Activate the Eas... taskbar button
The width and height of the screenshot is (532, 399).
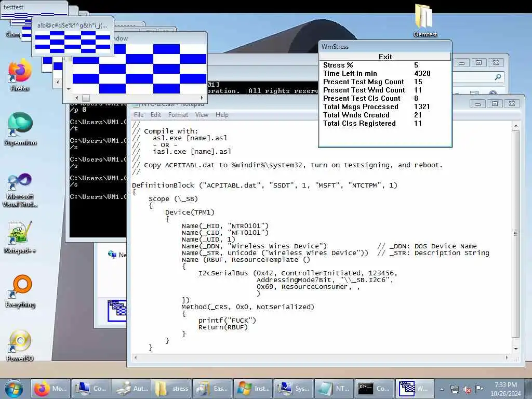click(212, 389)
